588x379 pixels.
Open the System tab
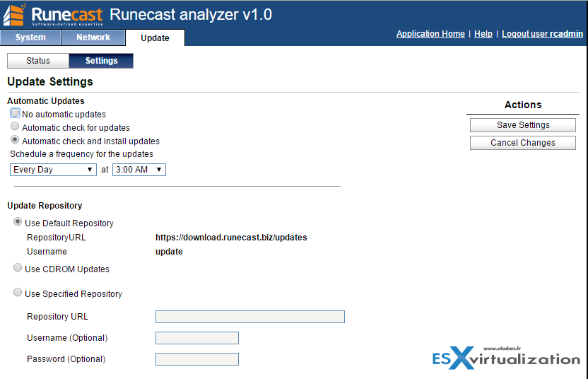click(30, 37)
